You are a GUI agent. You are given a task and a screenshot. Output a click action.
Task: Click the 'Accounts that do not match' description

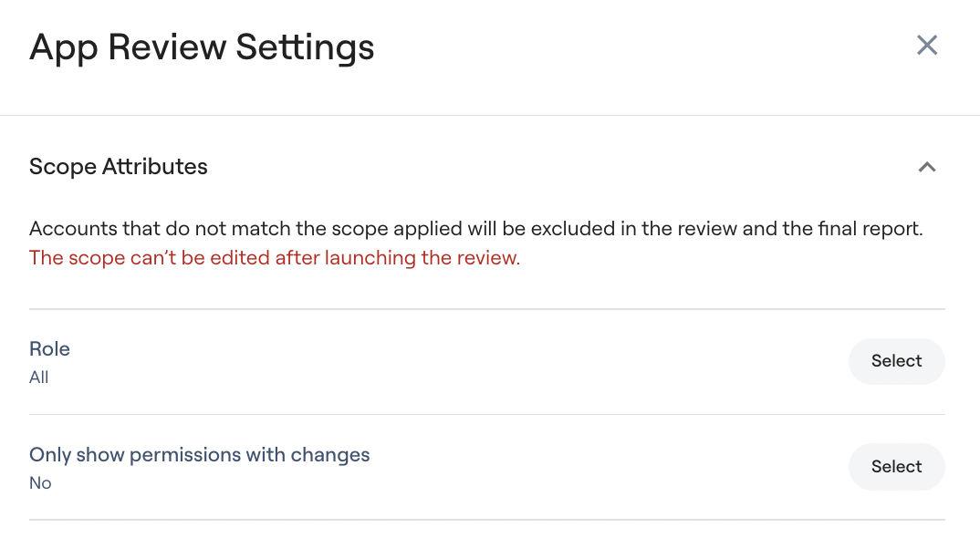[x=475, y=229]
